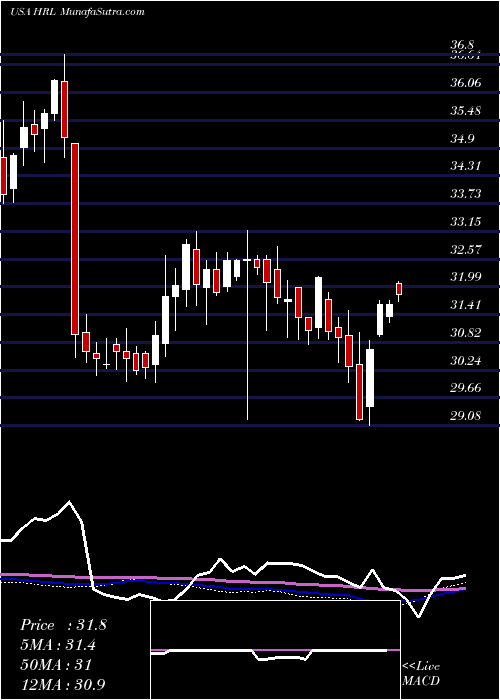Click the 50MA : 31 readout
500x700 pixels.
(x=56, y=665)
